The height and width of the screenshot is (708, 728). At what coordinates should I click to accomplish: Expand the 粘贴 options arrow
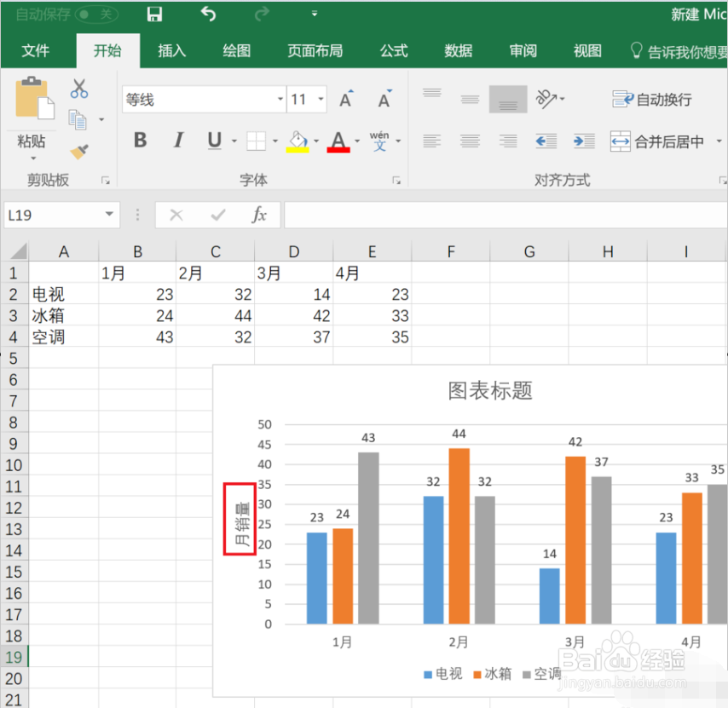[33, 158]
